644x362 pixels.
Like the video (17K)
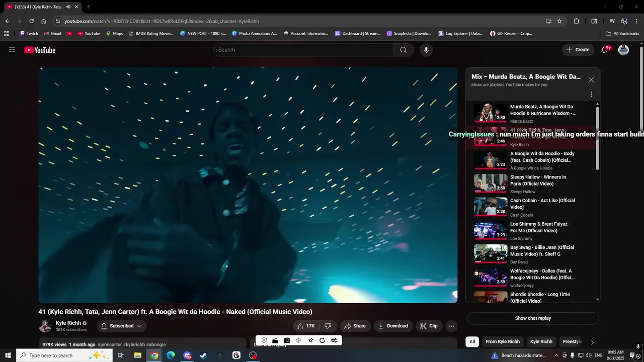(x=306, y=326)
